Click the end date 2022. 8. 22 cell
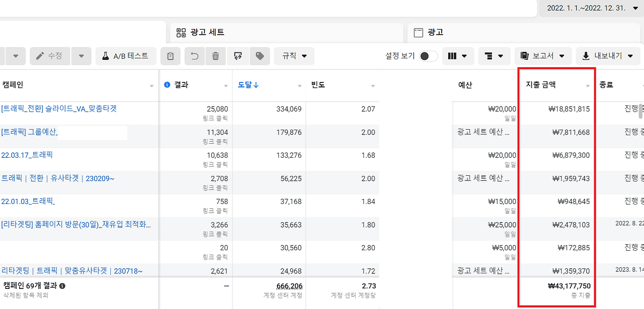 click(629, 223)
